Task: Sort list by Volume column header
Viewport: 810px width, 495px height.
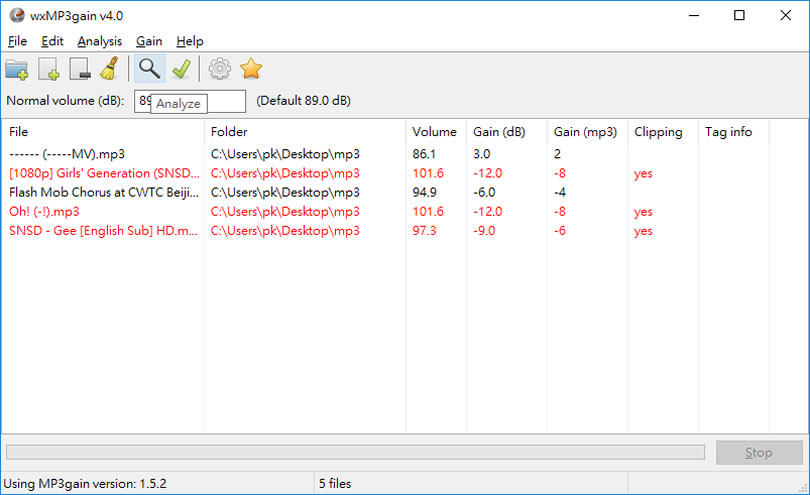Action: 434,132
